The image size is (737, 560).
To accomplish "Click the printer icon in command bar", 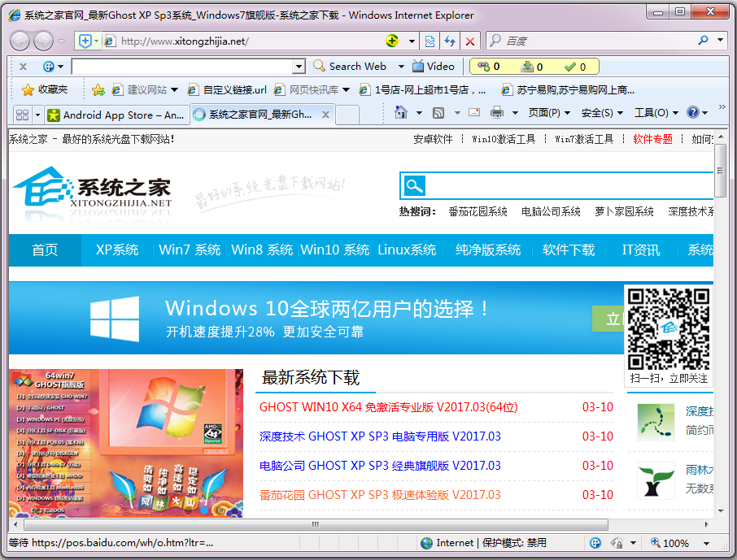I will pyautogui.click(x=497, y=113).
